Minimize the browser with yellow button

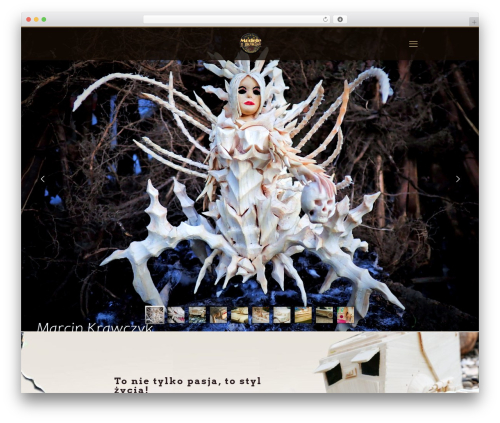click(36, 19)
